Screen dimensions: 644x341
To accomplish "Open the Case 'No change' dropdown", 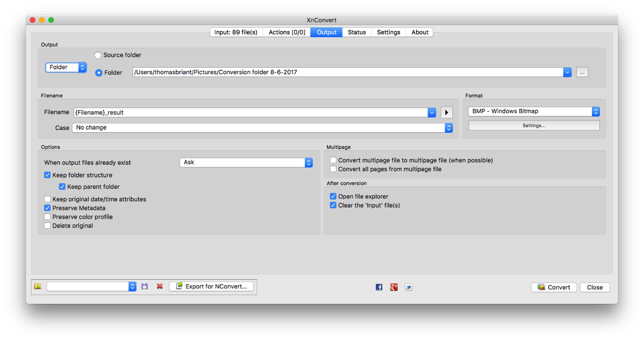I will 262,127.
